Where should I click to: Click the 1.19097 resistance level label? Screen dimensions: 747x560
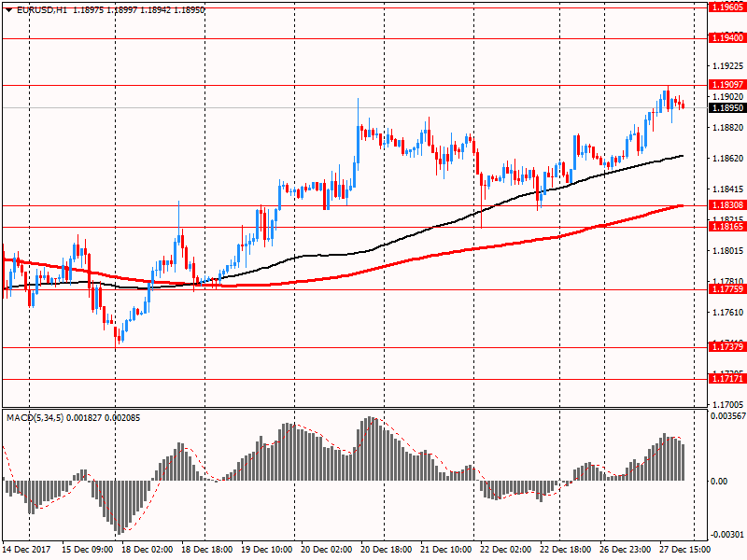[x=727, y=85]
